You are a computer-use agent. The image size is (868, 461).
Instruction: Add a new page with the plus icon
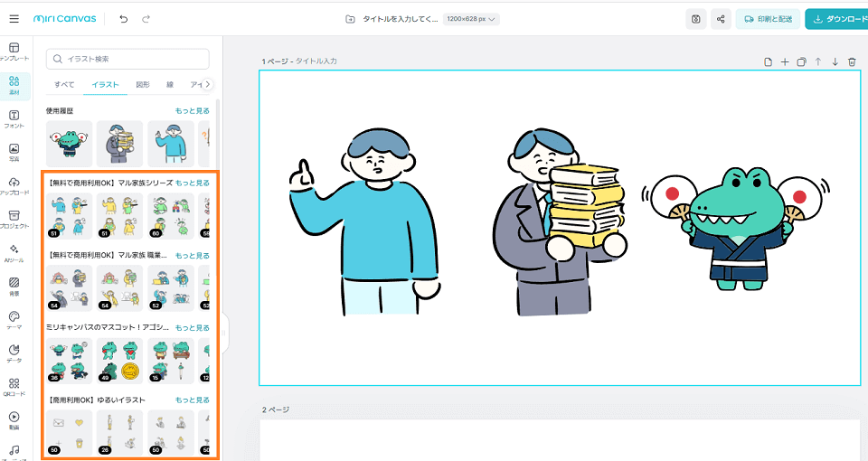tap(785, 61)
